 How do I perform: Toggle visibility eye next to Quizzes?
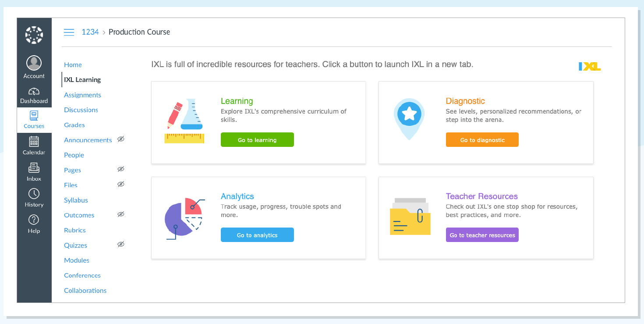[121, 244]
